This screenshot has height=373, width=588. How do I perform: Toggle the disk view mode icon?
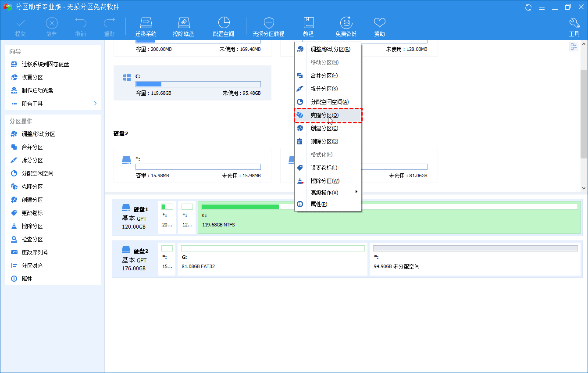[574, 47]
